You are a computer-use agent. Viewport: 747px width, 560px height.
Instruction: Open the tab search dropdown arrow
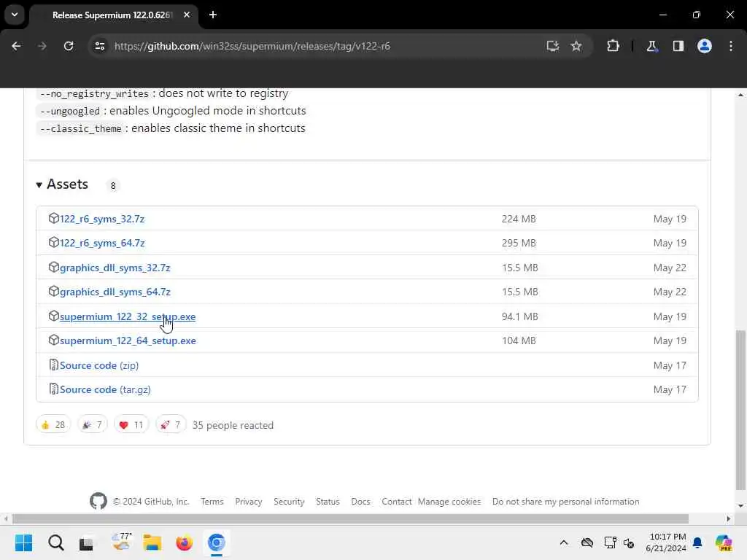click(15, 15)
